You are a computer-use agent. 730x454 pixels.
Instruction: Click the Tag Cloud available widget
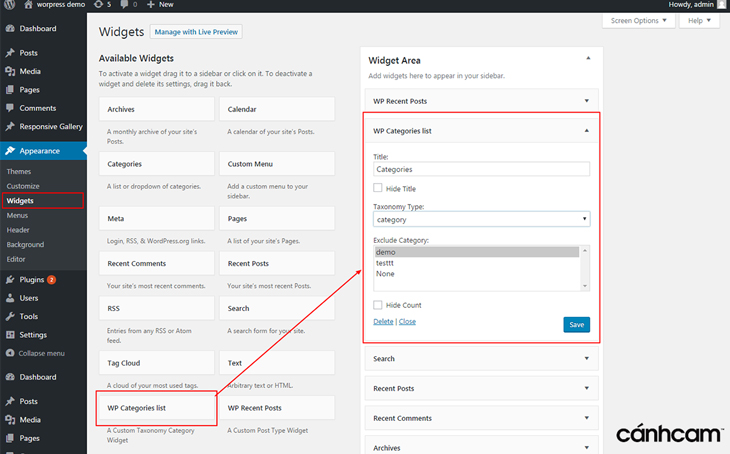tap(156, 363)
